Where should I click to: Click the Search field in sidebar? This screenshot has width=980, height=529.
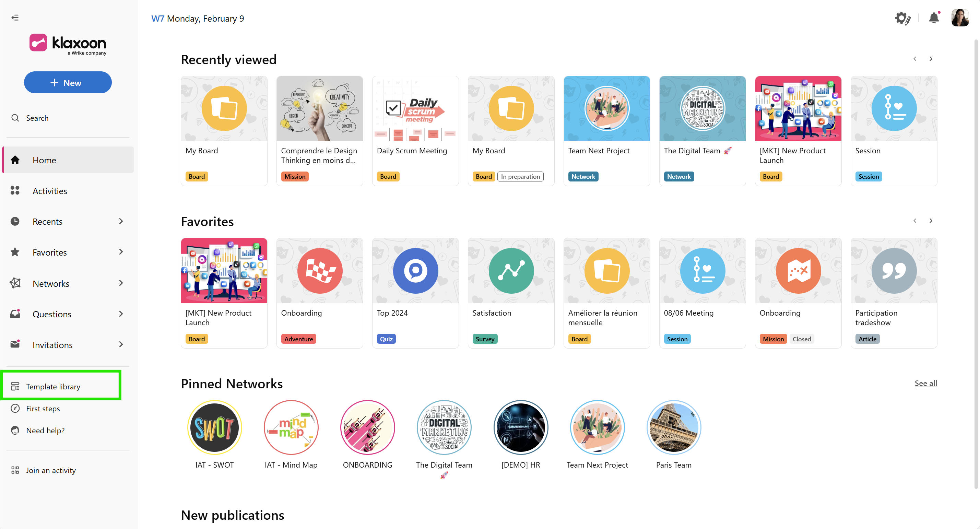[37, 118]
